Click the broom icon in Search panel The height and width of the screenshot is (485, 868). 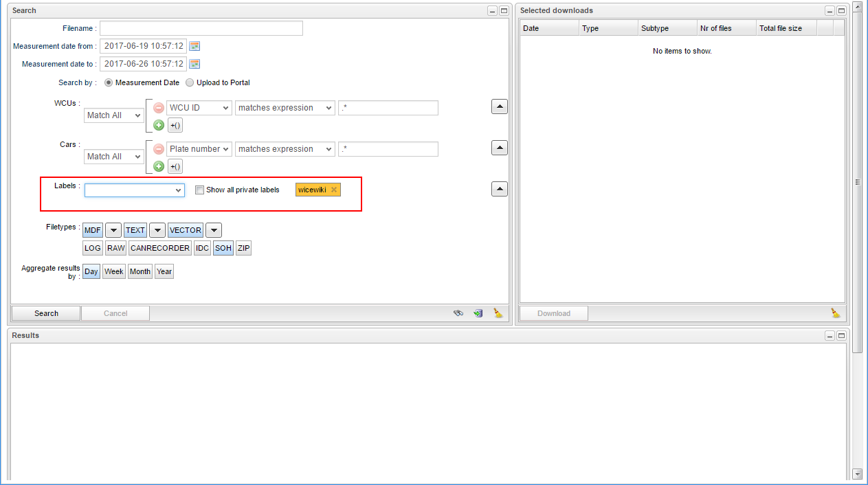coord(498,313)
